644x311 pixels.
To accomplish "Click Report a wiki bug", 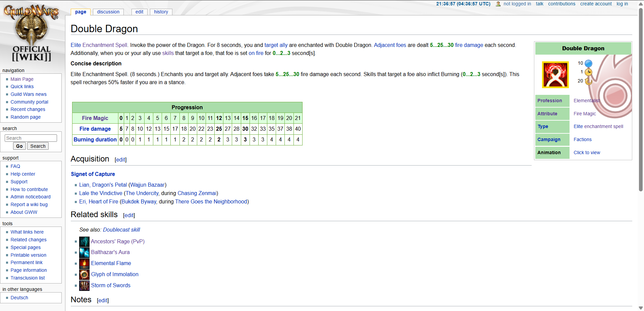I will click(29, 204).
